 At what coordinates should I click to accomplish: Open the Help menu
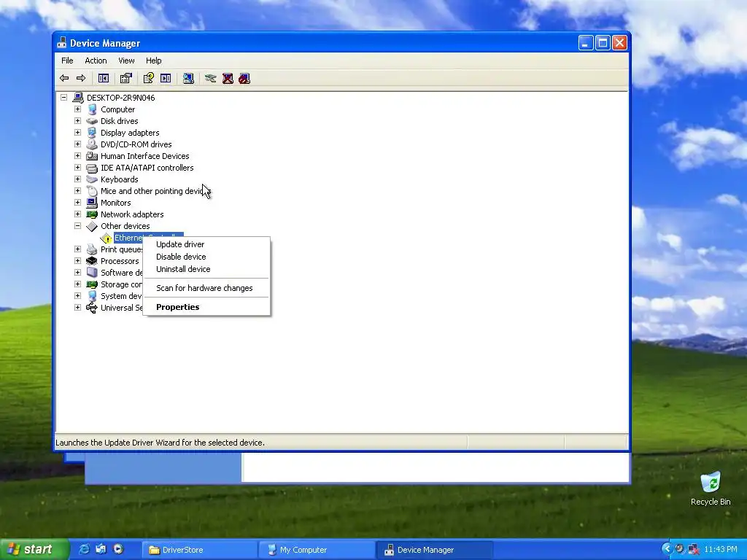coord(153,61)
